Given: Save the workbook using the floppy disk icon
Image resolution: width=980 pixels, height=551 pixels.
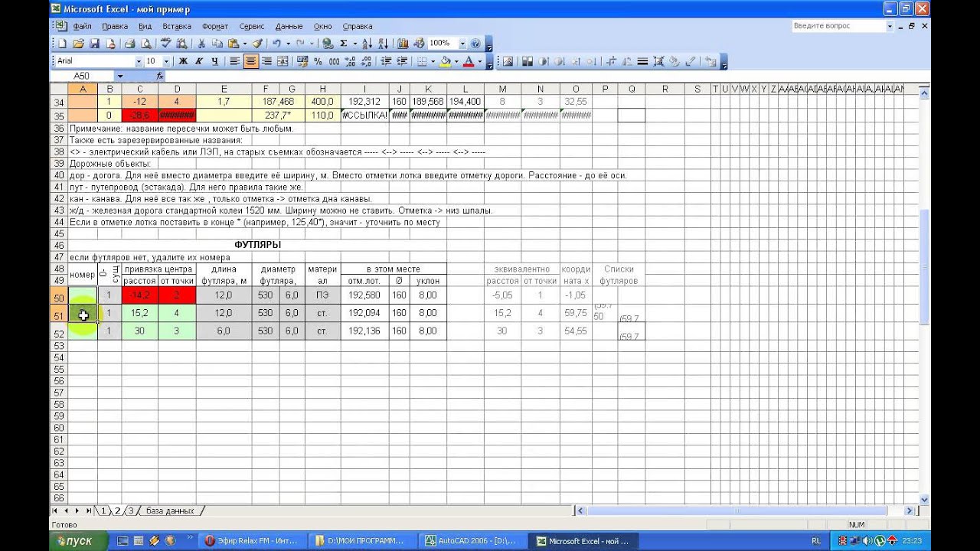Looking at the screenshot, I should [94, 44].
